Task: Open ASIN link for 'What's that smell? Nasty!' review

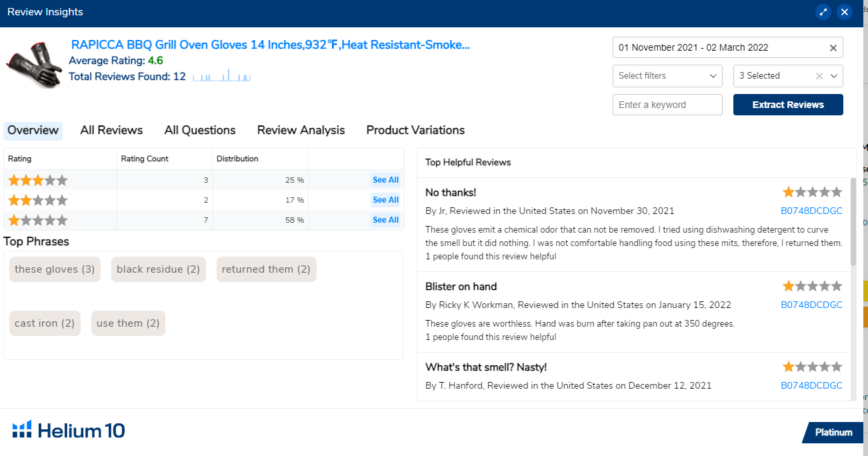Action: [811, 385]
